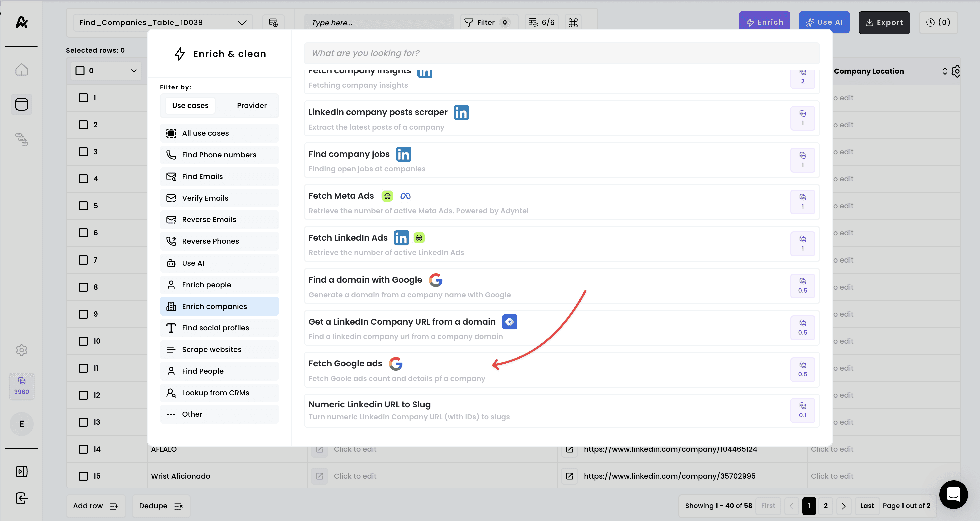Open LinkedIn link icon for row 15
Viewport: 980px width, 521px height.
tap(569, 476)
